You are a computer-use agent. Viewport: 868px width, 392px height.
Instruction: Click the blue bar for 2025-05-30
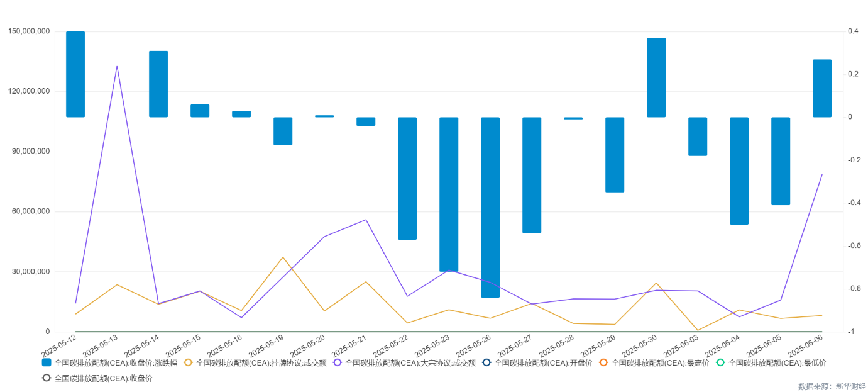[x=656, y=77]
